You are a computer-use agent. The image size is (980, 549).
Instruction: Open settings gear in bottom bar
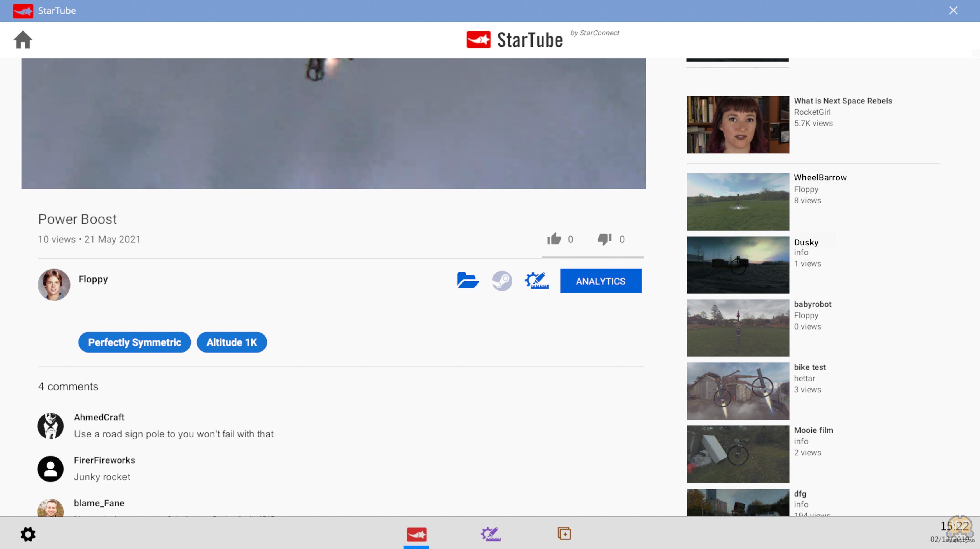coord(28,534)
